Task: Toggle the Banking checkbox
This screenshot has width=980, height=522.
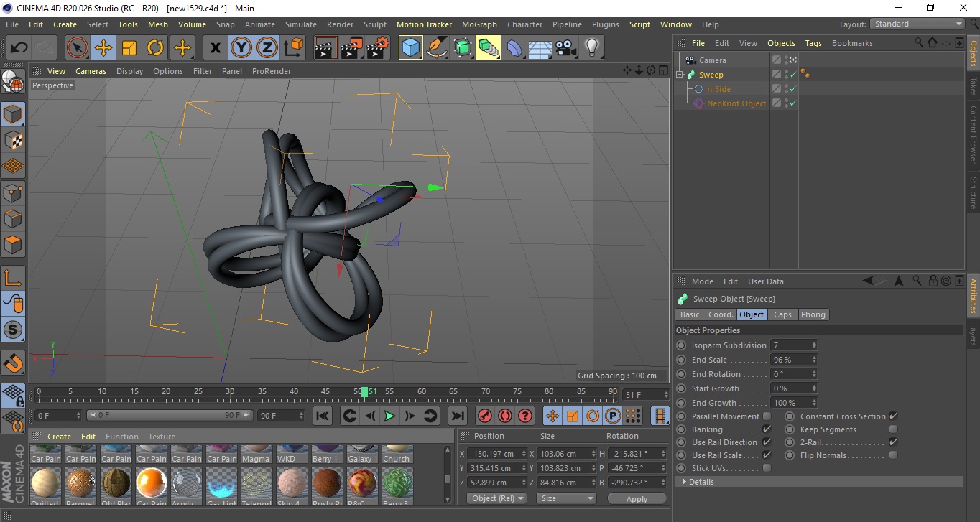Action: coord(767,429)
